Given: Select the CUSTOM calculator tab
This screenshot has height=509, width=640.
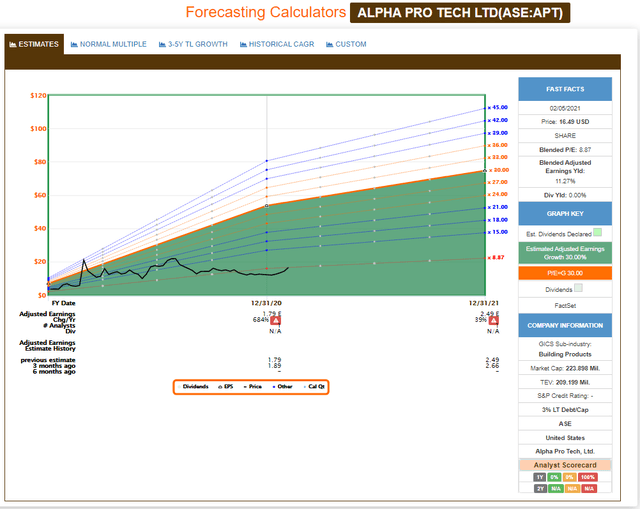Looking at the screenshot, I should coord(346,44).
